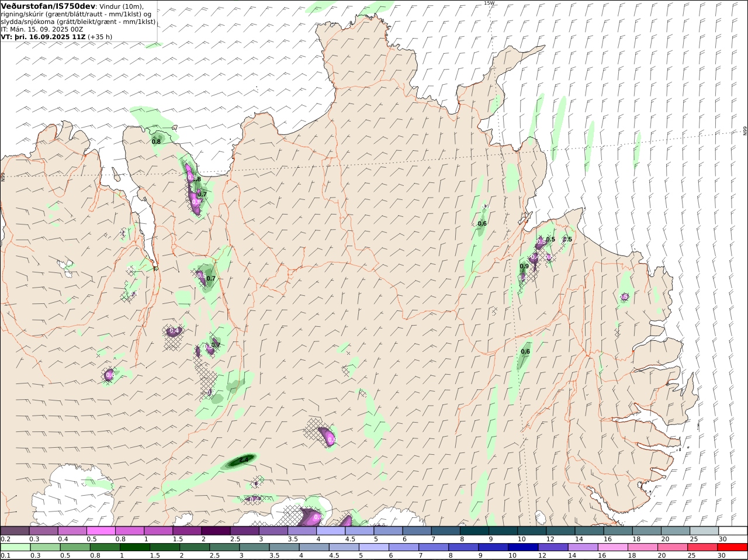Pick the violet 12 swatch, lower legend row
748x560 pixels.
pos(553,547)
